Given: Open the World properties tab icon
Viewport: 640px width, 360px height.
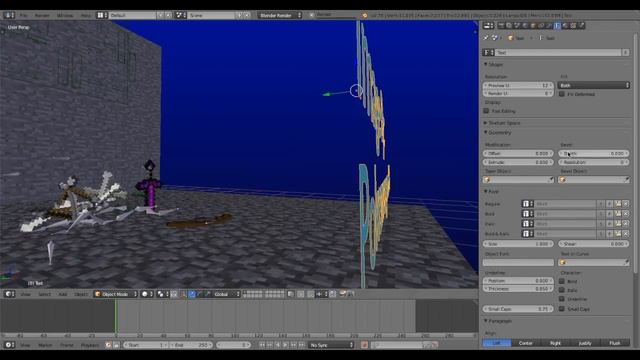Looking at the screenshot, I should pos(525,26).
